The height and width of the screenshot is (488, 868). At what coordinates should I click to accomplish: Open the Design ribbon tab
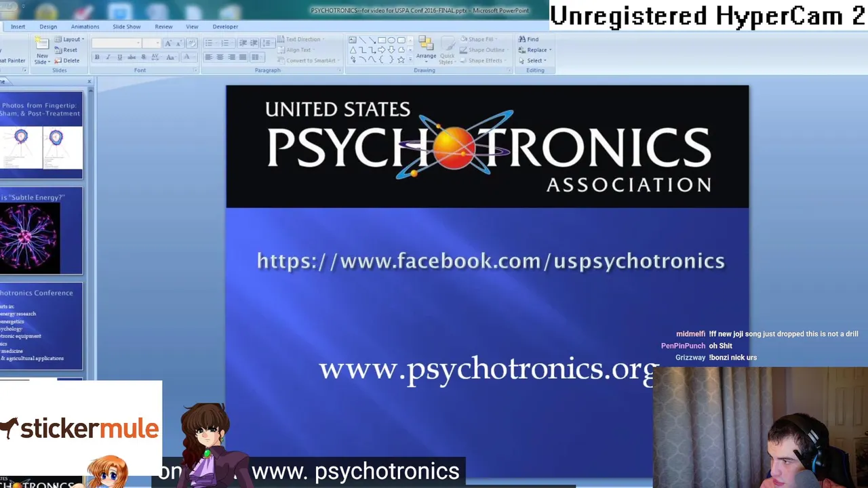tap(48, 26)
